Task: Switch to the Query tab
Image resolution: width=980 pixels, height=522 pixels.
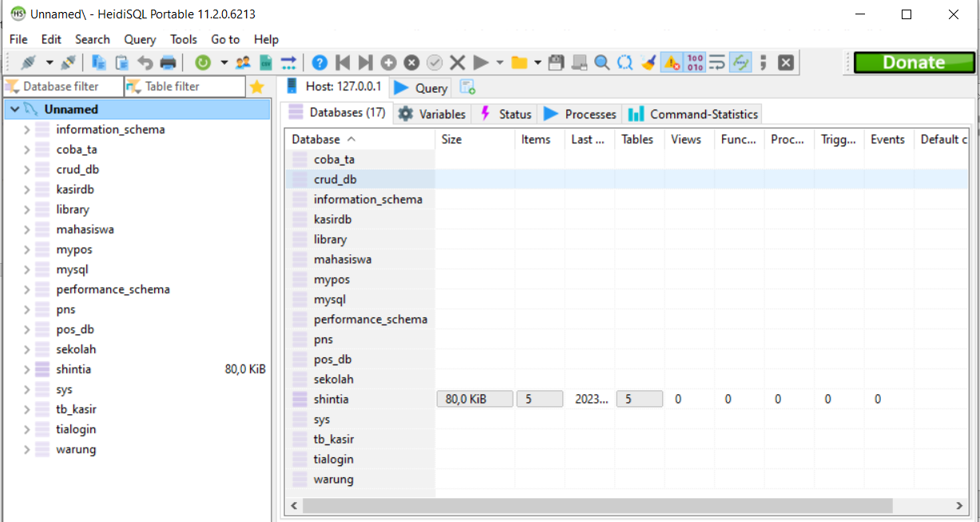Action: click(x=422, y=88)
